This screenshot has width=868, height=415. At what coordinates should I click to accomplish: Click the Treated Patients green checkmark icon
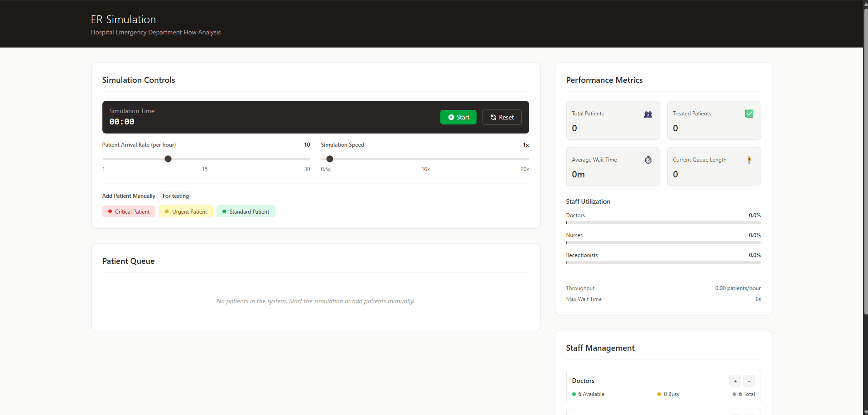click(x=749, y=114)
